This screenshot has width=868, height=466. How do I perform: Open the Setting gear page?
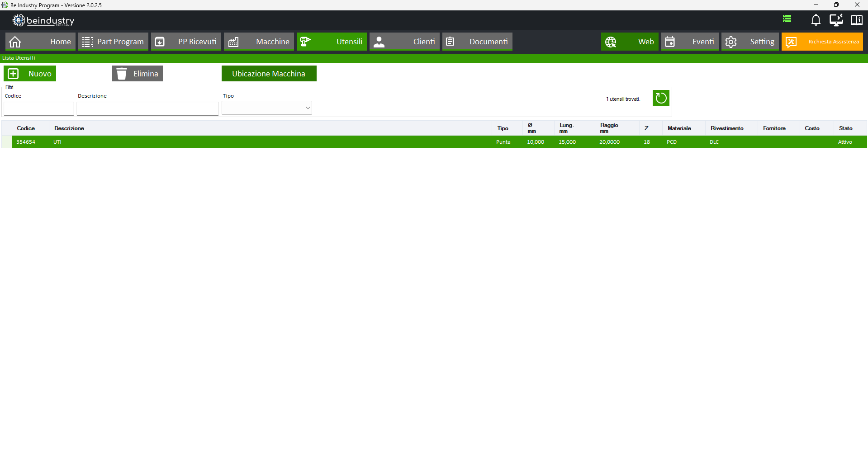[750, 42]
